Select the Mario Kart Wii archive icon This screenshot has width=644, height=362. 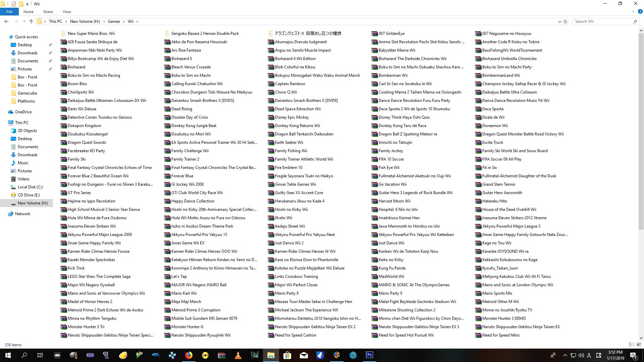coord(167,293)
